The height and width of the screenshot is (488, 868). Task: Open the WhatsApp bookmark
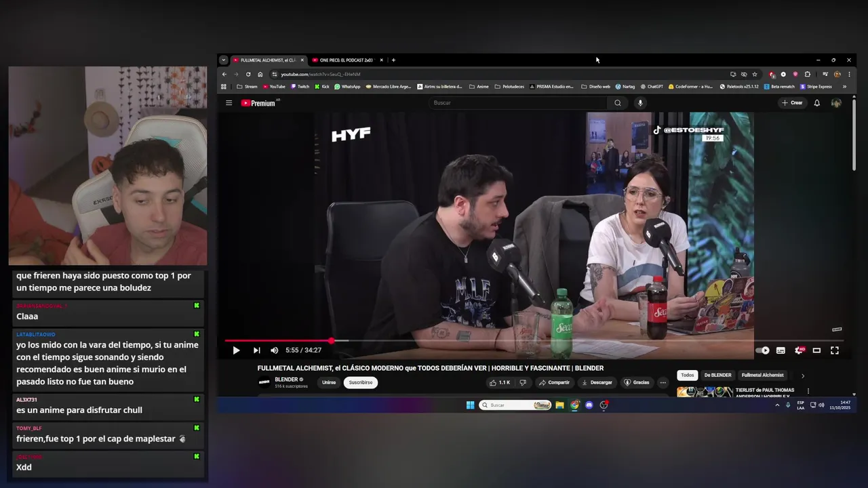pos(347,87)
